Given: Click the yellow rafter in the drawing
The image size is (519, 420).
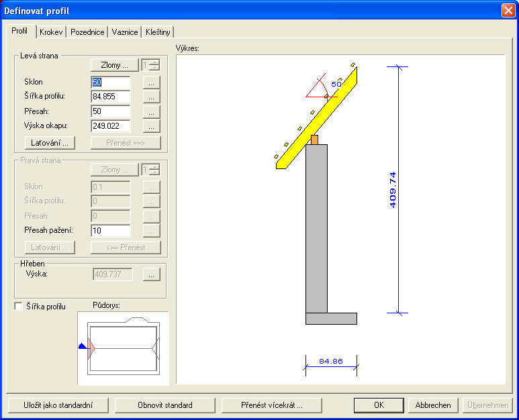Looking at the screenshot, I should point(317,118).
